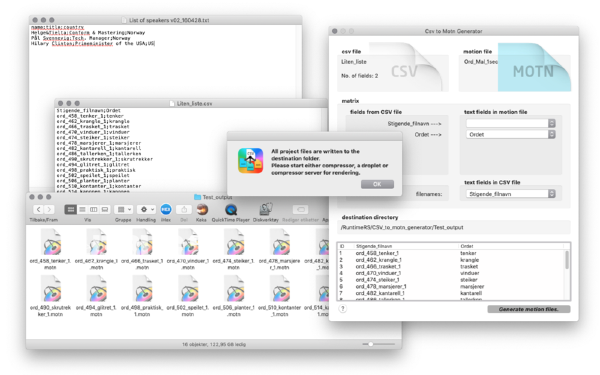Open the empty text field dropdown for Stigende_filnavn

[x=510, y=123]
